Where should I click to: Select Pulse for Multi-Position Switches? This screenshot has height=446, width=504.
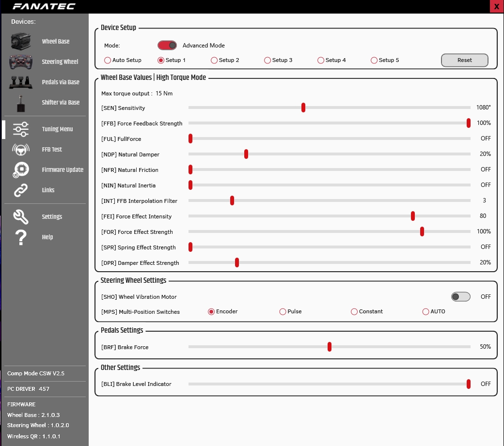pos(283,312)
